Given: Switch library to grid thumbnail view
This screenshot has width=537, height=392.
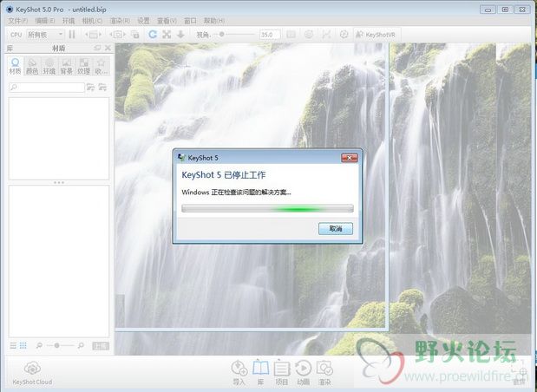Looking at the screenshot, I should (x=23, y=346).
